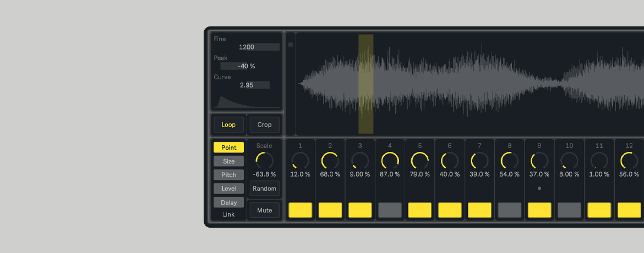Click the curve envelope graph preview
The width and height of the screenshot is (644, 253).
click(247, 101)
